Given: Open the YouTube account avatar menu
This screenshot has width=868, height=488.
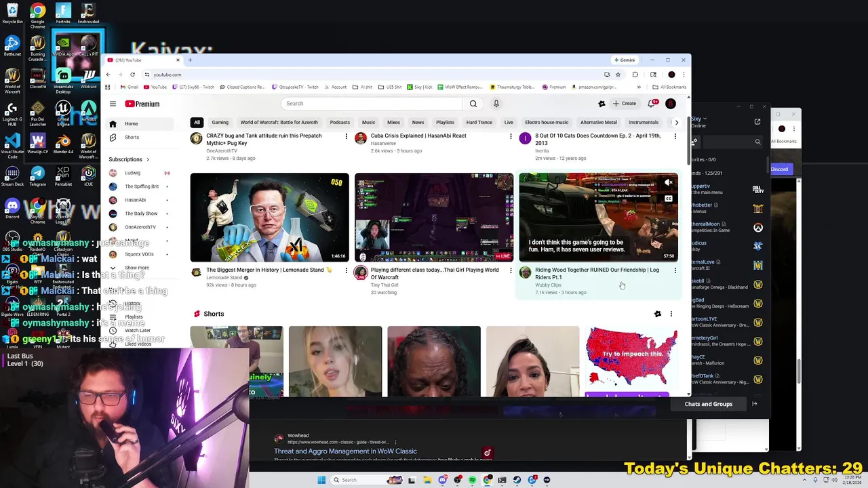Looking at the screenshot, I should click(671, 104).
